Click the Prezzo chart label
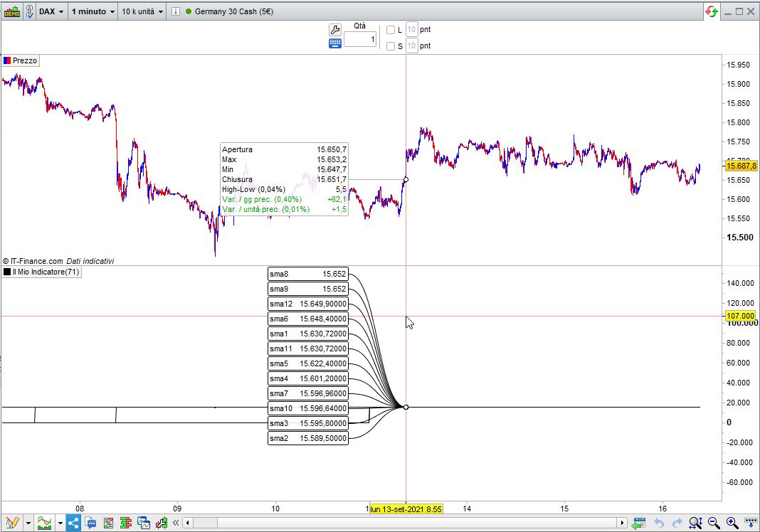The image size is (760, 532). (25, 61)
